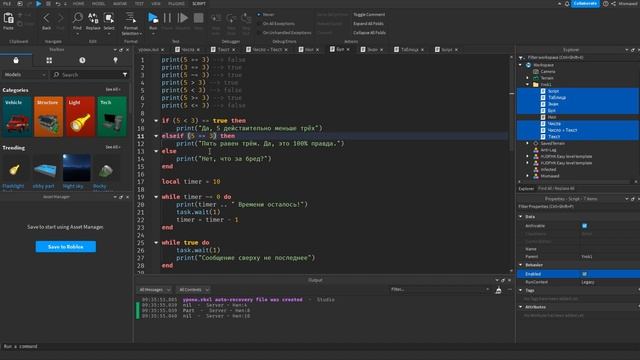Collapse the while true fold at line 25
The width and height of the screenshot is (640, 360).
pos(156,242)
